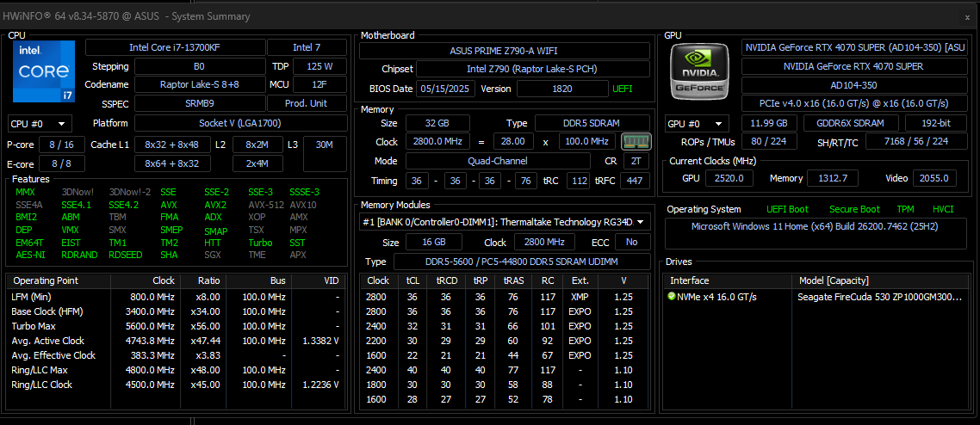Click the ASUS PRIME Z790-A WIFI field
980x425 pixels.
tap(505, 51)
